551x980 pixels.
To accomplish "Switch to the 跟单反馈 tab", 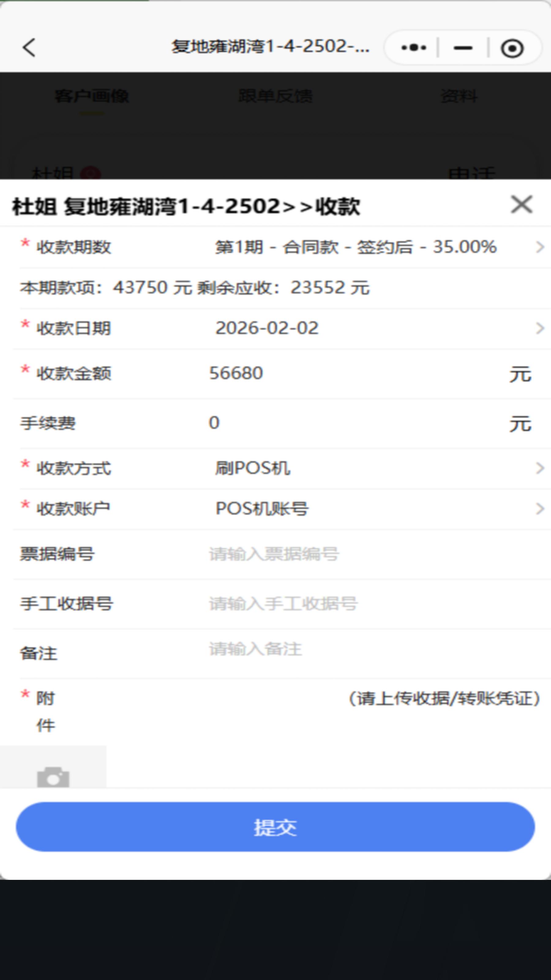I will (x=275, y=96).
